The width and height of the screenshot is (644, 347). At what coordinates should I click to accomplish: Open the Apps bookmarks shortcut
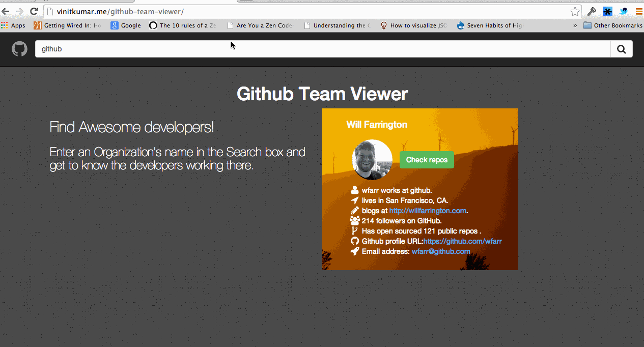coord(13,25)
